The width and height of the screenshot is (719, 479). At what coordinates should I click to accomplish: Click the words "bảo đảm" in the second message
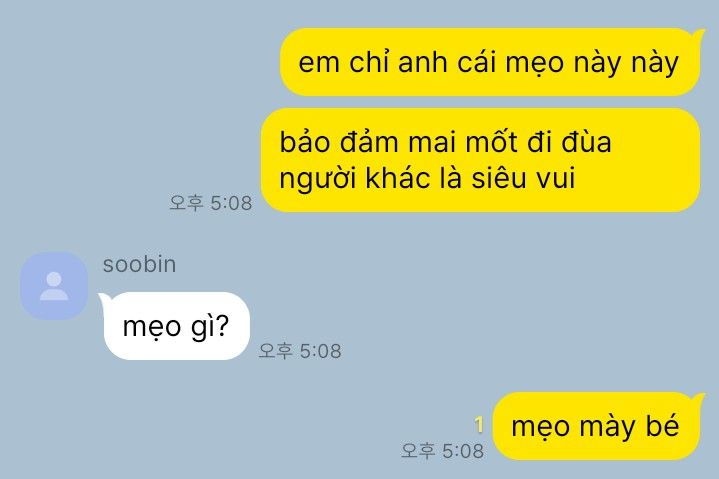click(x=339, y=142)
